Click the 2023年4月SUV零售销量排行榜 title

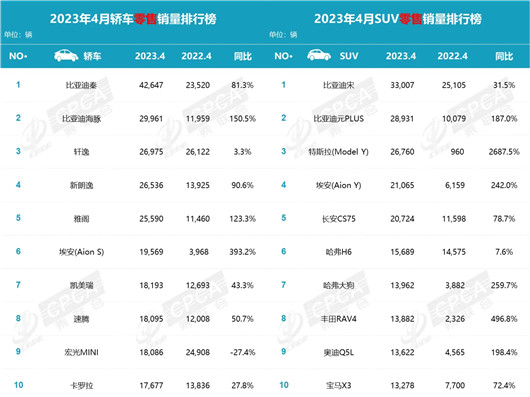(398, 19)
